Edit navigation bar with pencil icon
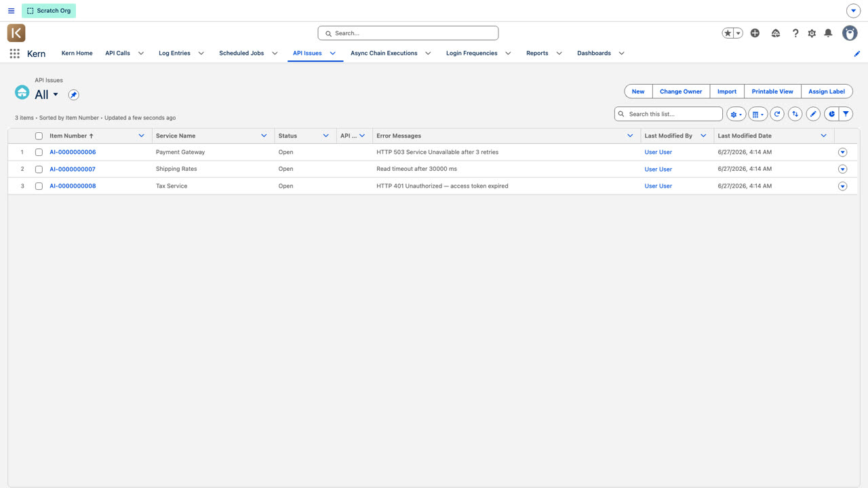 coord(857,54)
